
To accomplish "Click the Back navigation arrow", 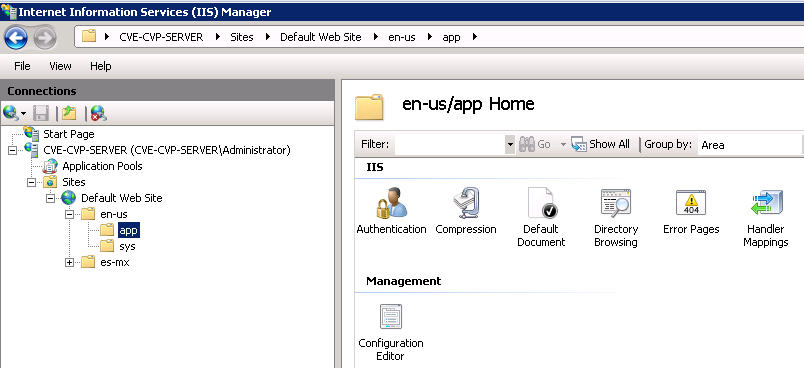I will [x=16, y=37].
